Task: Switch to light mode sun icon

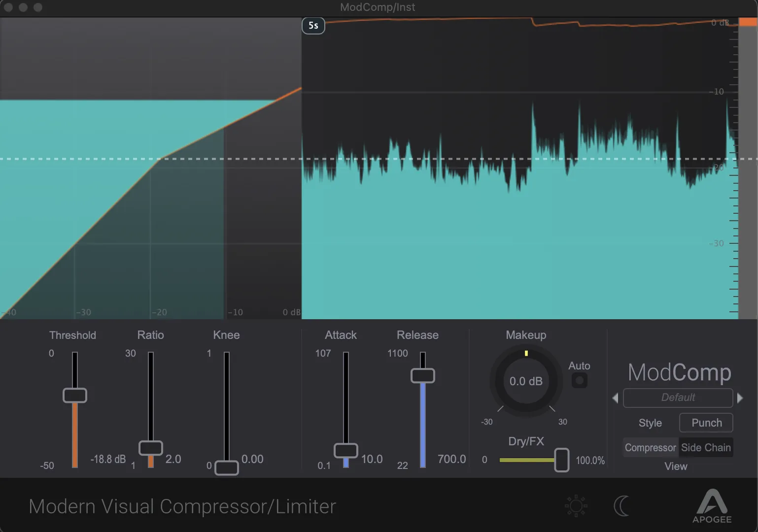Action: [576, 506]
